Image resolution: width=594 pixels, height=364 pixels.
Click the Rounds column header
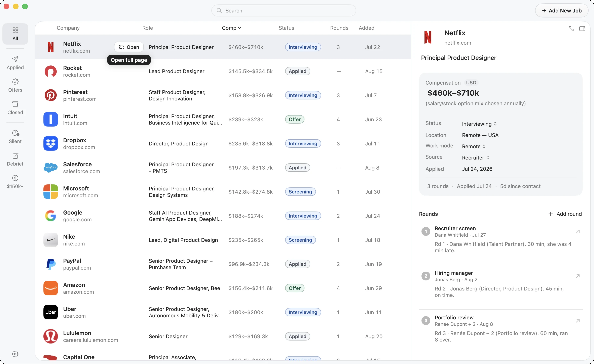click(x=339, y=28)
